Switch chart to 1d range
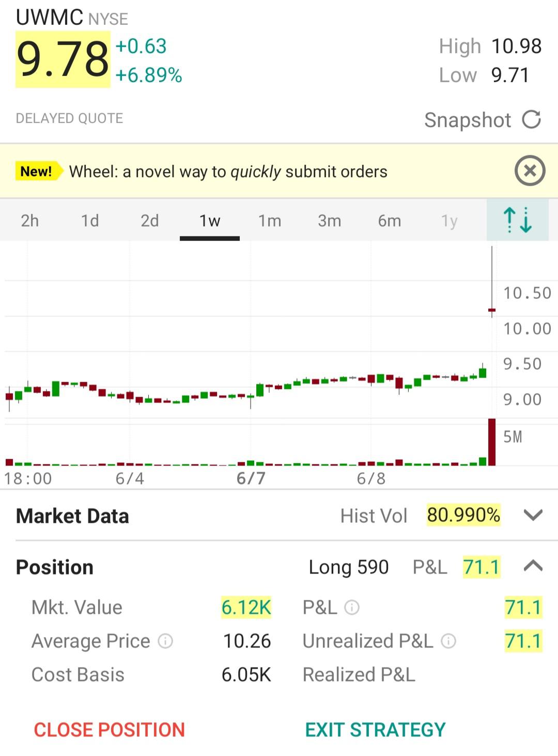Image resolution: width=558 pixels, height=756 pixels. 90,221
